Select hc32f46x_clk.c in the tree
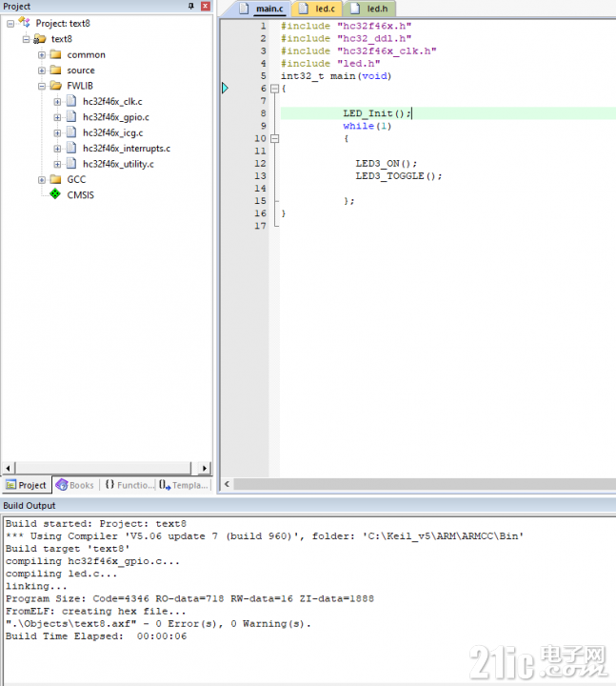Image resolution: width=616 pixels, height=686 pixels. pos(112,102)
